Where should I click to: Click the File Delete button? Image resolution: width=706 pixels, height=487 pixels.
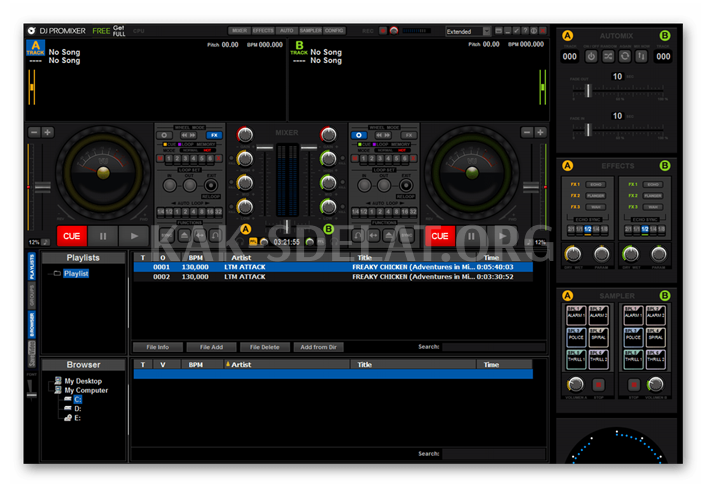point(265,347)
